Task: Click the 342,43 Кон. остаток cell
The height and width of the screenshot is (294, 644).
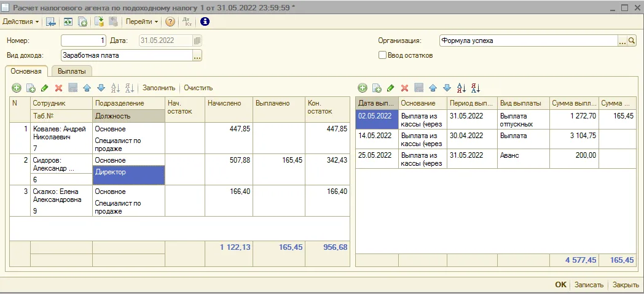Action: click(x=328, y=169)
